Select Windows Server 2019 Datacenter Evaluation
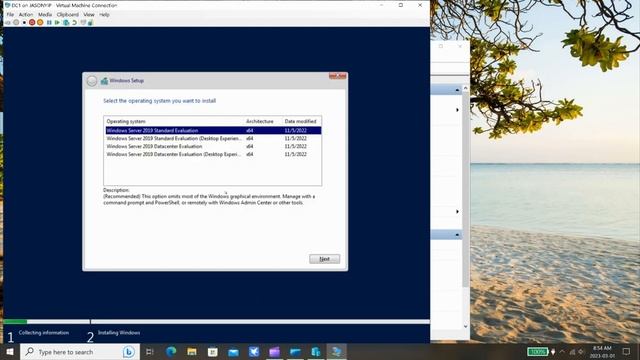This screenshot has height=360, width=640. pos(213,146)
